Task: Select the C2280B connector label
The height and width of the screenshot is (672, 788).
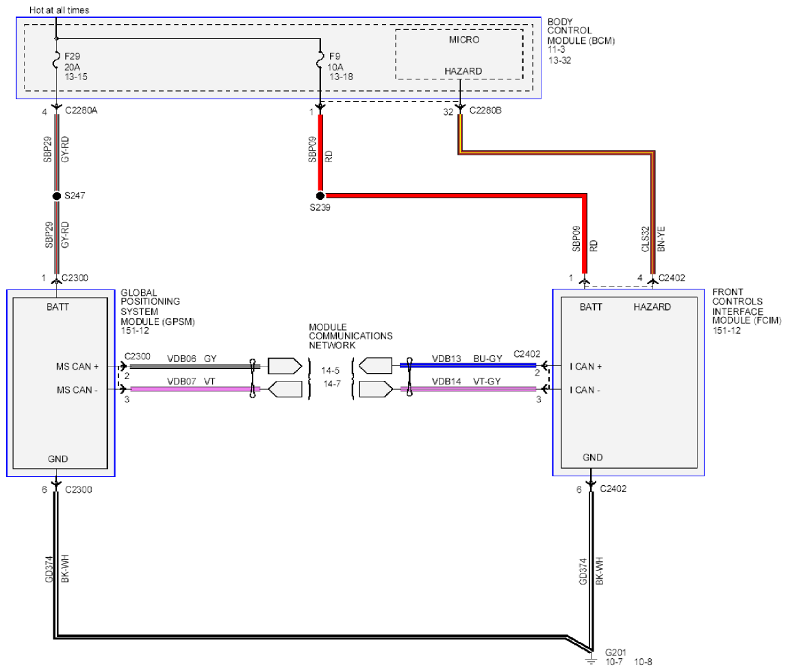Action: coord(485,110)
